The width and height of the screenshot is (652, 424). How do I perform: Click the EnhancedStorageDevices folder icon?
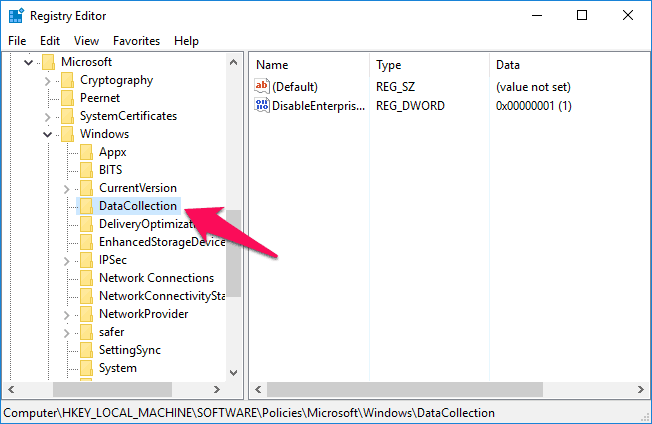click(86, 242)
